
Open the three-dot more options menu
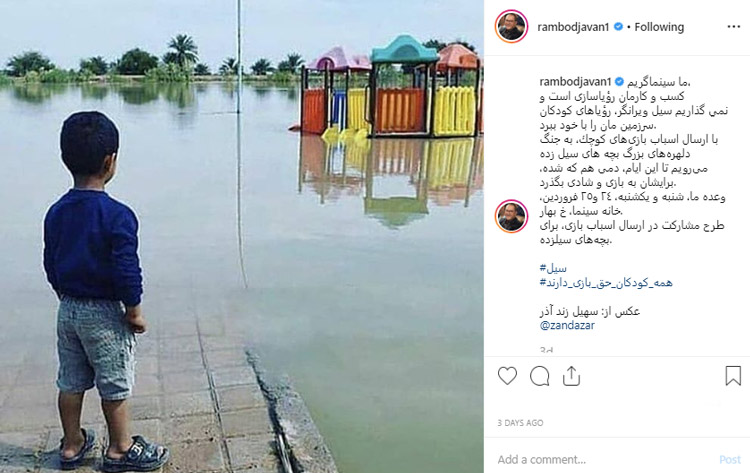(x=734, y=27)
